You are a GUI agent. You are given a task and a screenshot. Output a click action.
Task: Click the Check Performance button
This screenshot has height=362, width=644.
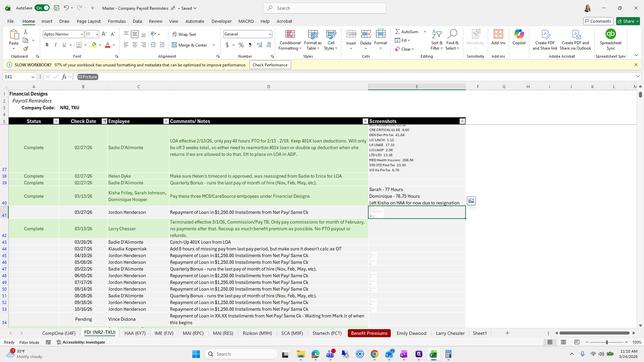(x=270, y=65)
